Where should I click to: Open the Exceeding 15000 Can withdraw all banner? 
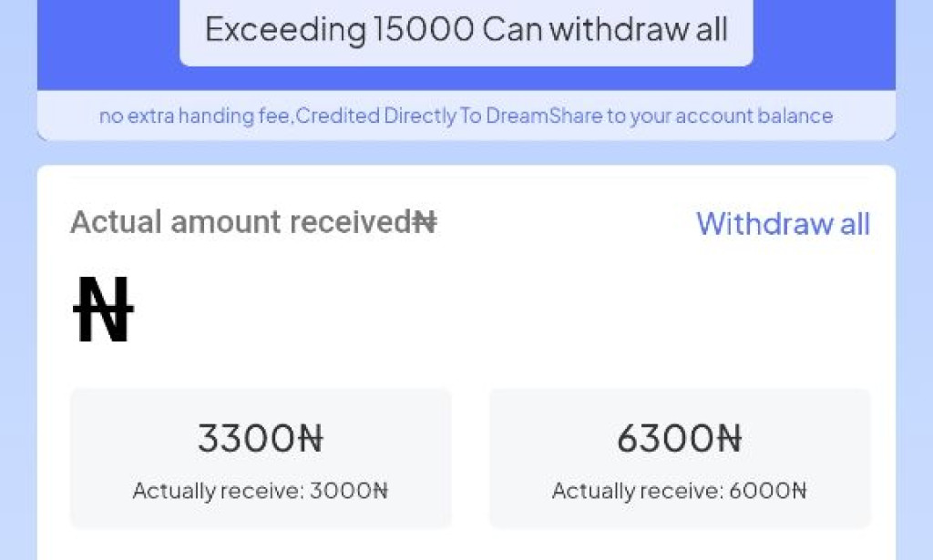pos(466,30)
